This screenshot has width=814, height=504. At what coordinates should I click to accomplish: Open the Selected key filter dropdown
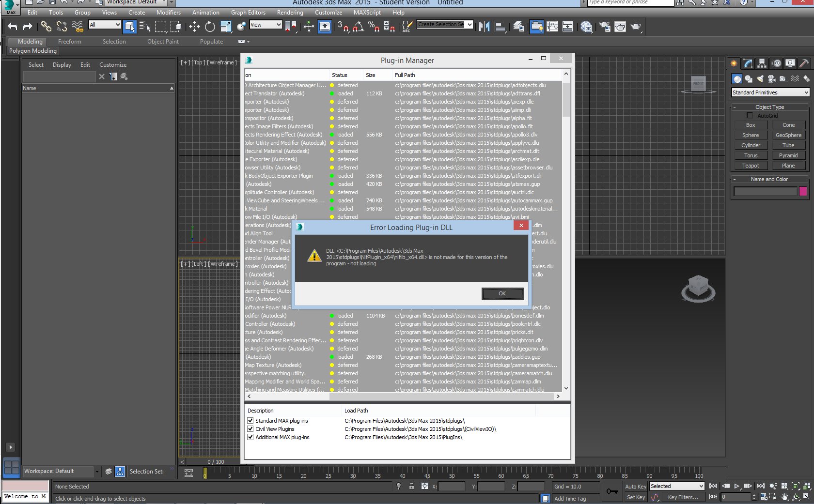(x=677, y=486)
